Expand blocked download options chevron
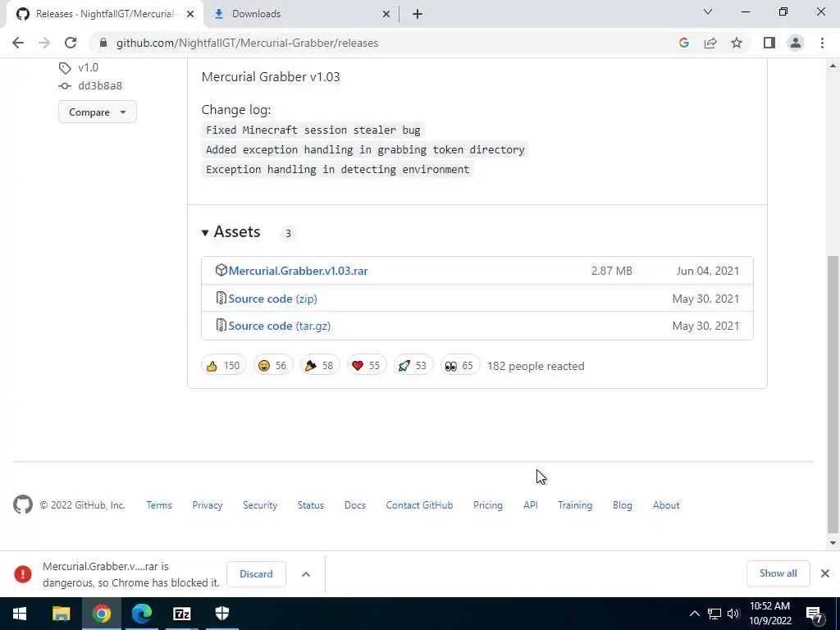Screen dimensions: 840x630 click(x=306, y=574)
